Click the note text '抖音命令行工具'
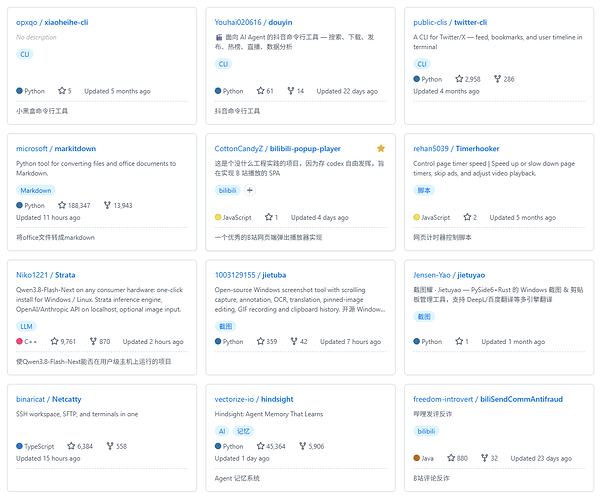This screenshot has width=612, height=499. [237, 111]
